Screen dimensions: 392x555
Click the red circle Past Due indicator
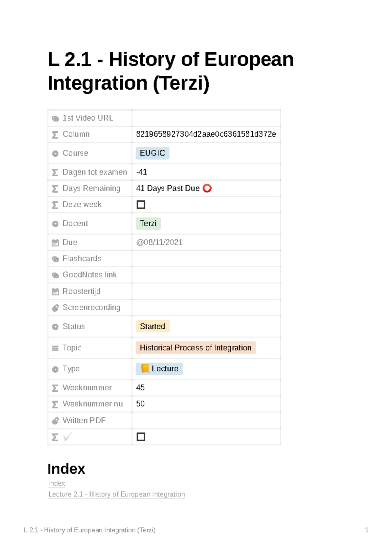click(x=207, y=188)
